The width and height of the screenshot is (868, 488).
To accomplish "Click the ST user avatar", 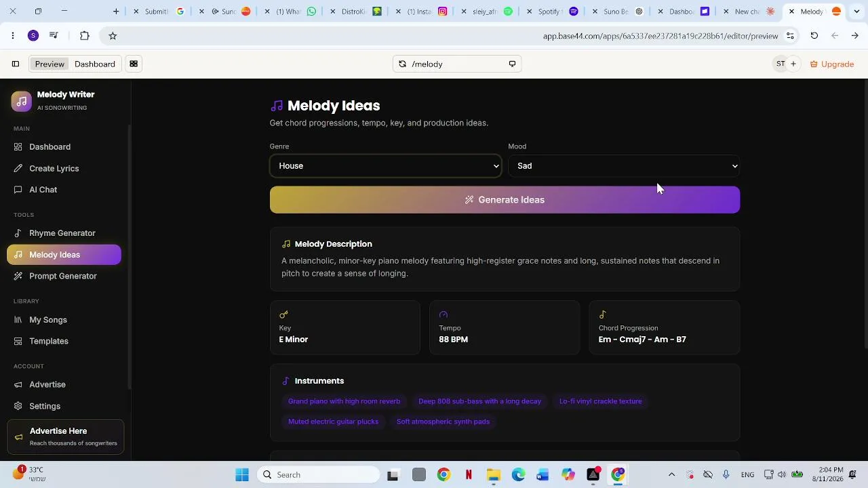I will 781,64.
